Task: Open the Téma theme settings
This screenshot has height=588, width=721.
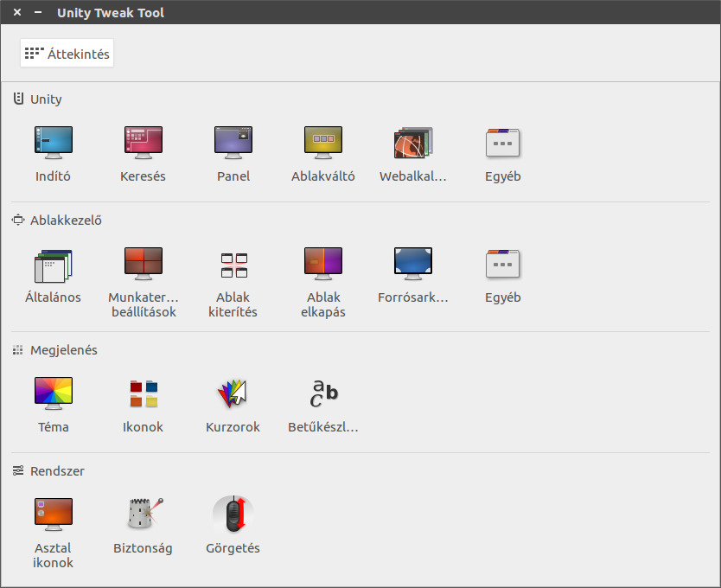Action: tap(54, 405)
